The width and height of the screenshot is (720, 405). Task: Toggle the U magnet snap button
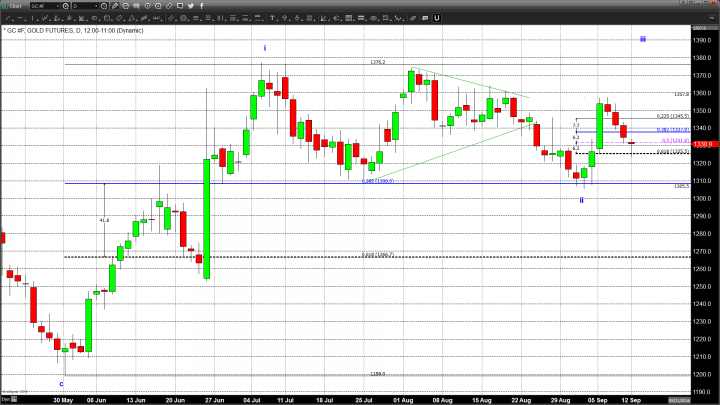click(437, 18)
